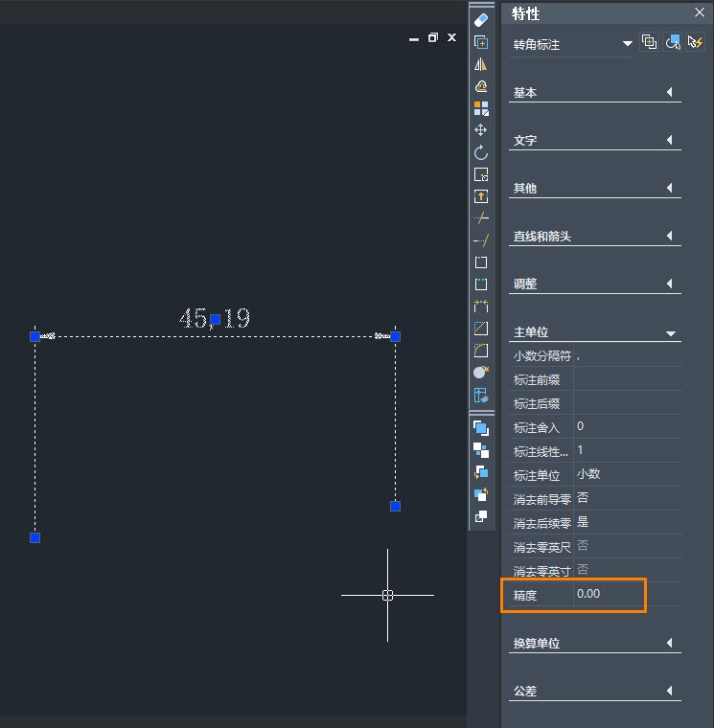This screenshot has height=728, width=714.
Task: Click the 消去零英尺 property row
Action: (596, 546)
